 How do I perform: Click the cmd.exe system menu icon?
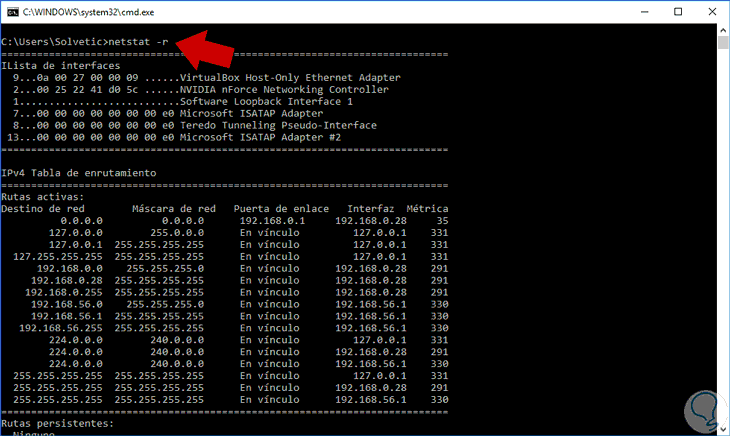tap(13, 12)
